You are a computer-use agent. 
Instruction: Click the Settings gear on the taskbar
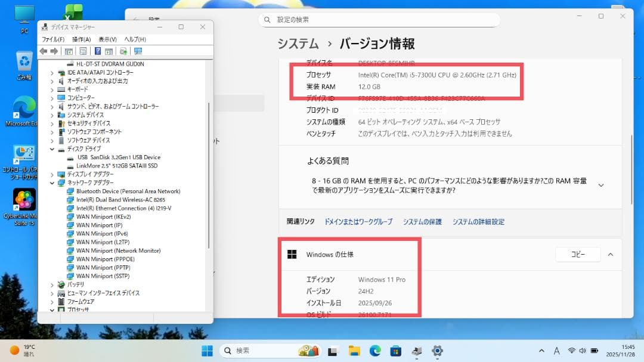[x=437, y=351]
